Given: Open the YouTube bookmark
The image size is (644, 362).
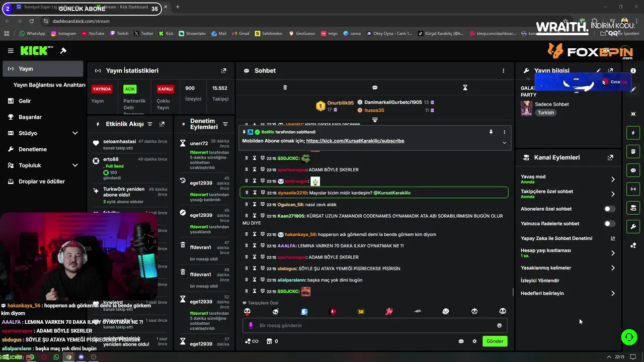Looking at the screenshot, I should (93, 34).
